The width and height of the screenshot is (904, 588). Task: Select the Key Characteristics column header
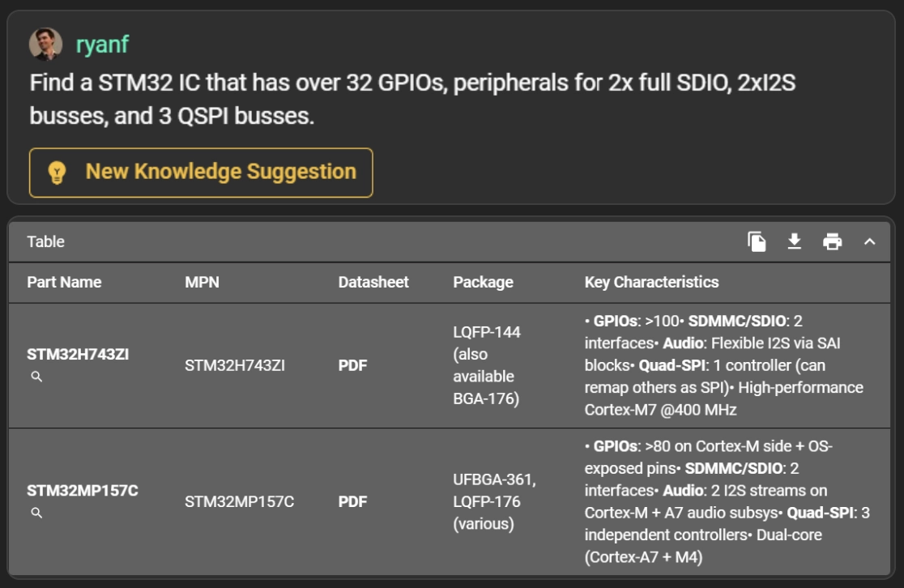(x=651, y=282)
